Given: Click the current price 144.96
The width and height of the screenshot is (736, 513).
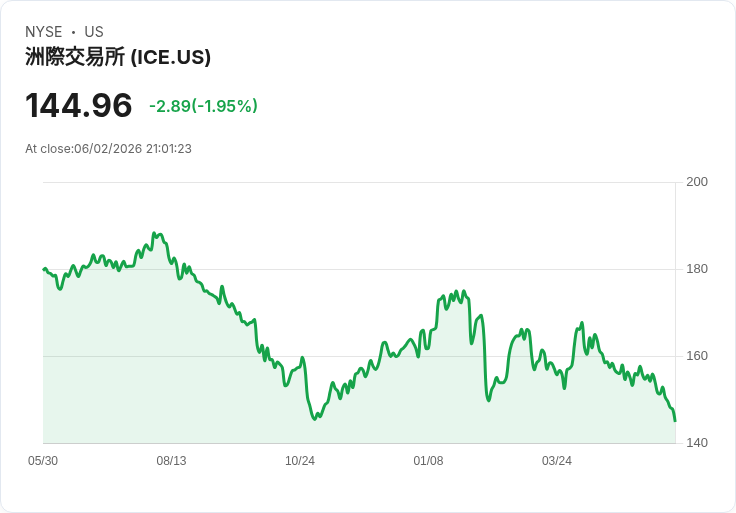Looking at the screenshot, I should click(78, 105).
